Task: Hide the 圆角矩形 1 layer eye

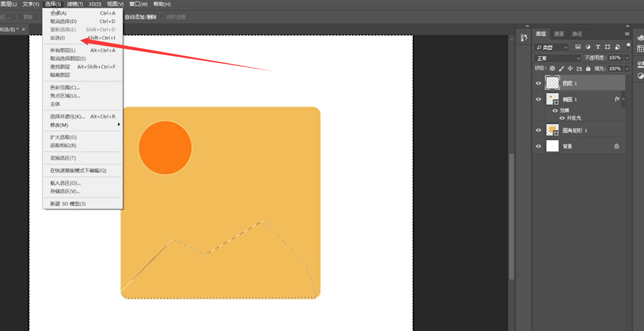Action: (538, 130)
